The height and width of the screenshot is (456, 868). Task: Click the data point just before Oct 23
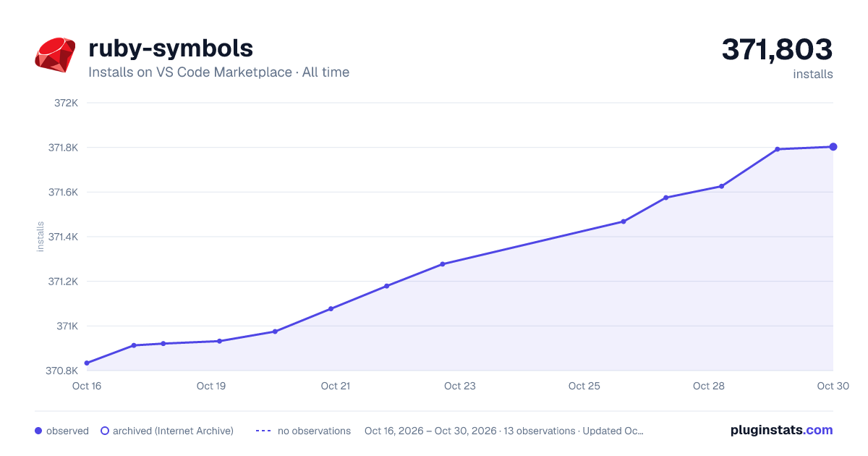443,264
